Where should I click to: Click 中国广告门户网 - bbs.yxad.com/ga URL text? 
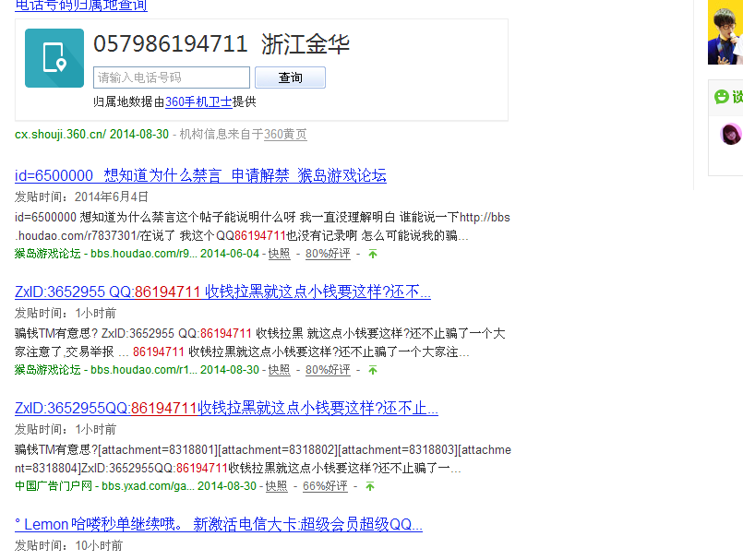[104, 486]
